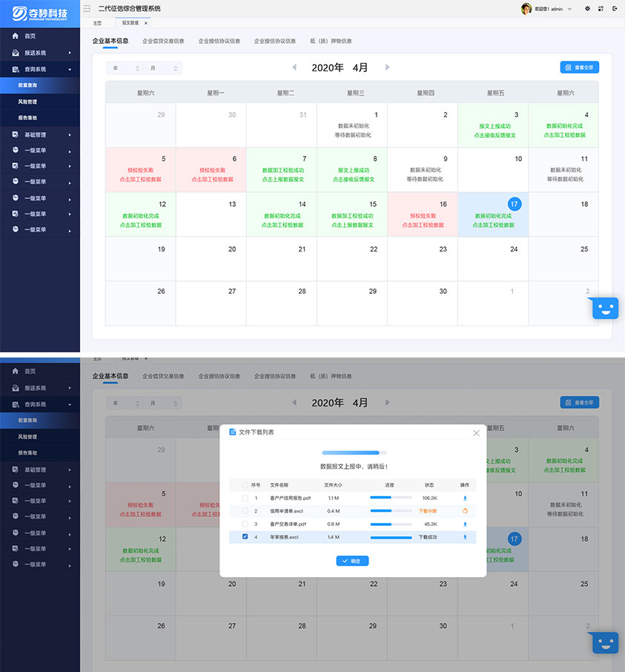This screenshot has height=672, width=625.
Task: Open the 月 dropdown in the upper calendar
Action: [x=162, y=68]
